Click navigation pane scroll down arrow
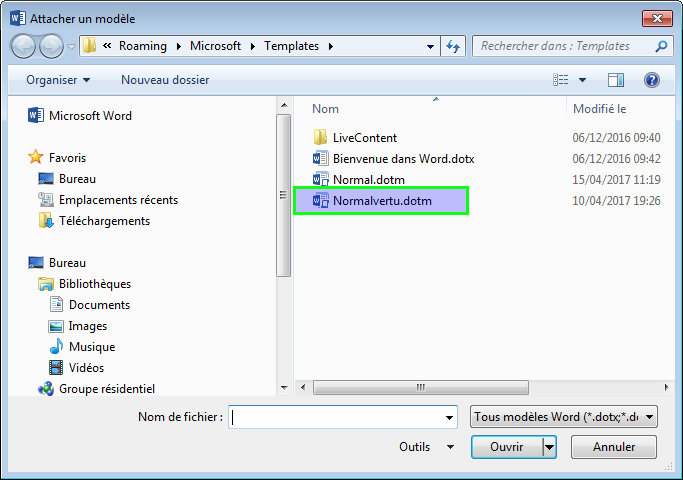This screenshot has height=480, width=683. 284,387
